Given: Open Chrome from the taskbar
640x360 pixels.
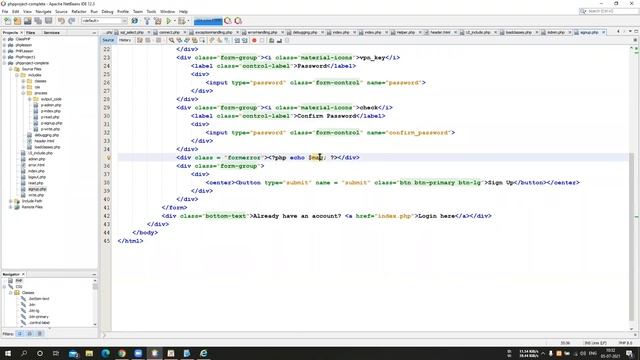Looking at the screenshot, I should pyautogui.click(x=122, y=353).
